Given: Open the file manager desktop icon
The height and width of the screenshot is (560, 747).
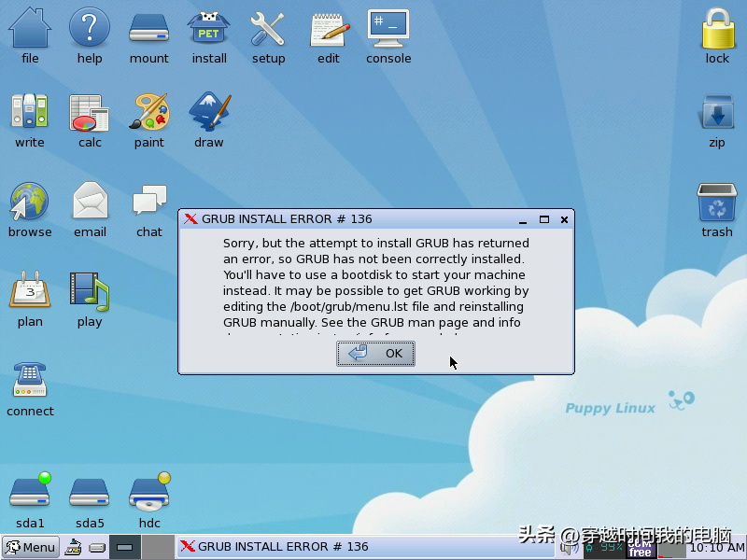Looking at the screenshot, I should coord(30,29).
